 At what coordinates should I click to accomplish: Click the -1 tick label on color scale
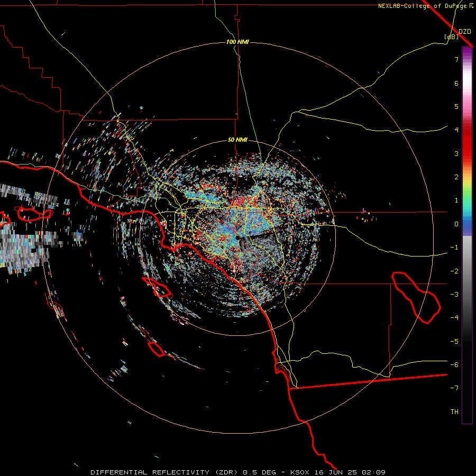454,248
